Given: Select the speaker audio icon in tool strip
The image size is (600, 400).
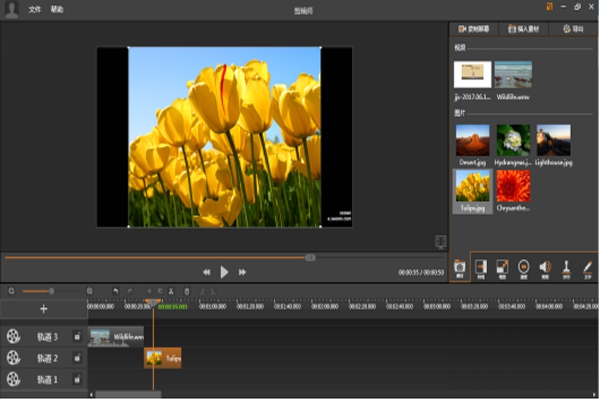Looking at the screenshot, I should [545, 267].
